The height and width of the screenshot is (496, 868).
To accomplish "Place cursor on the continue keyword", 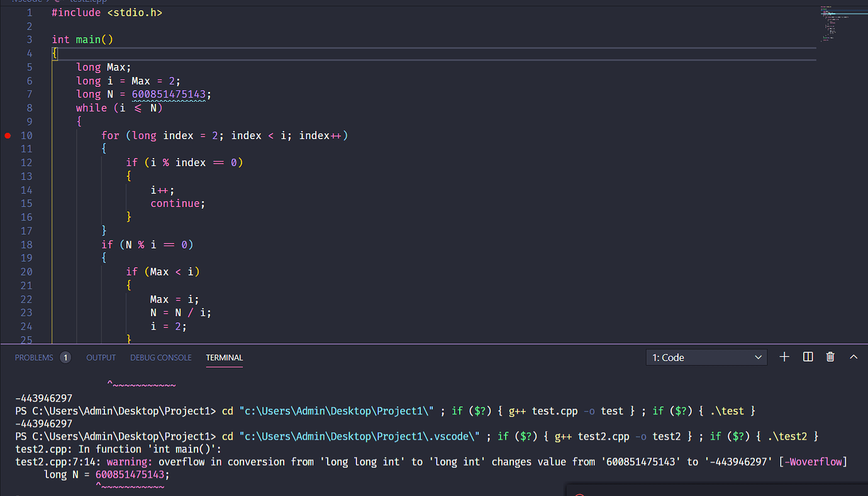I will coord(177,203).
